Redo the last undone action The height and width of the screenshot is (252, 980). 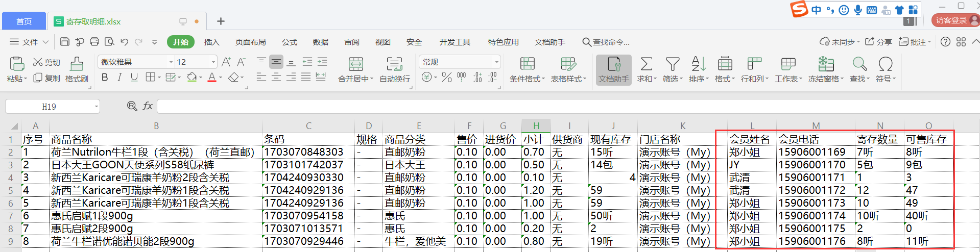click(x=139, y=42)
